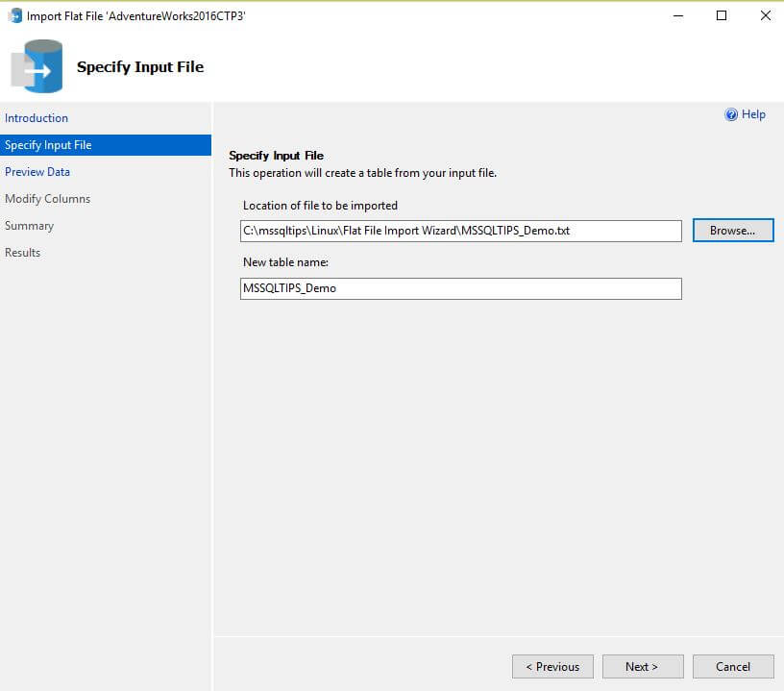Screen dimensions: 784x691
Task: Minimize the Import Flat File window
Action: [x=678, y=15]
